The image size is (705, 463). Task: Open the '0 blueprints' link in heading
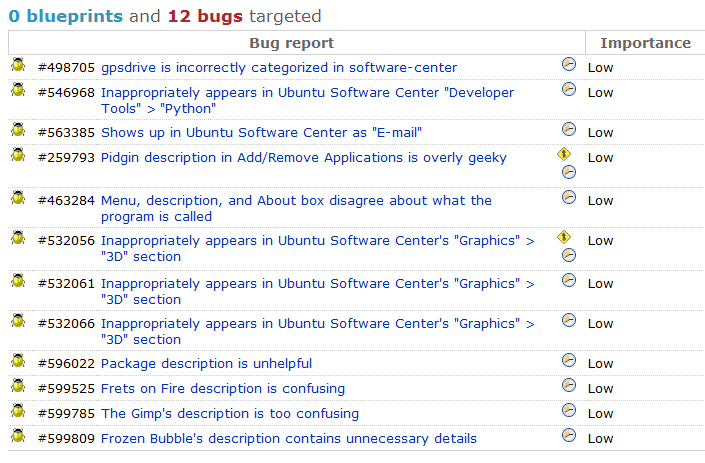(66, 16)
